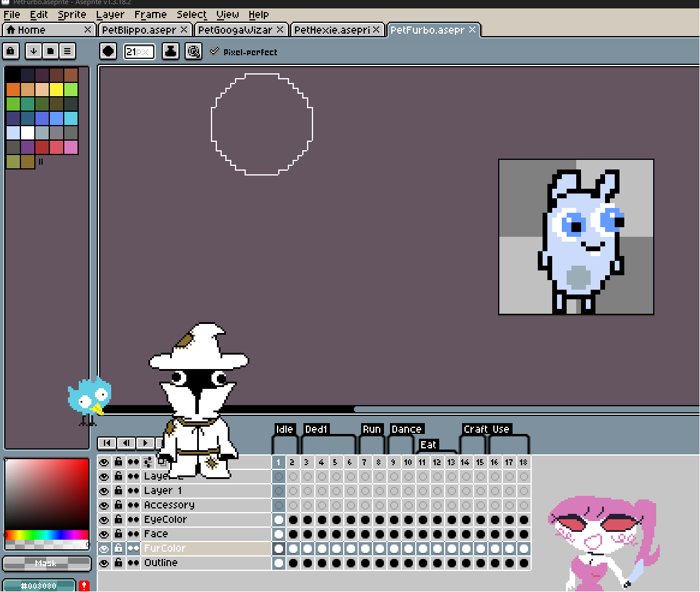
Task: Hide the Outline layer
Action: [x=104, y=563]
